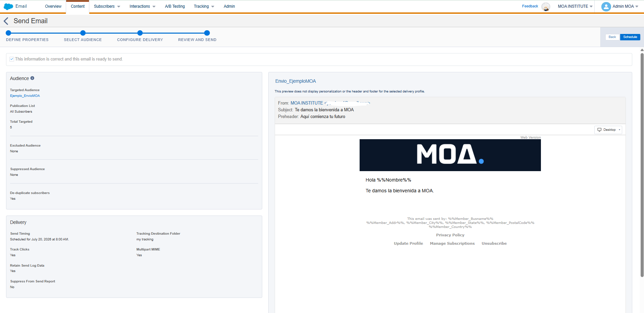Click the REVIEW AND SEND step label
The image size is (644, 313).
pos(197,40)
